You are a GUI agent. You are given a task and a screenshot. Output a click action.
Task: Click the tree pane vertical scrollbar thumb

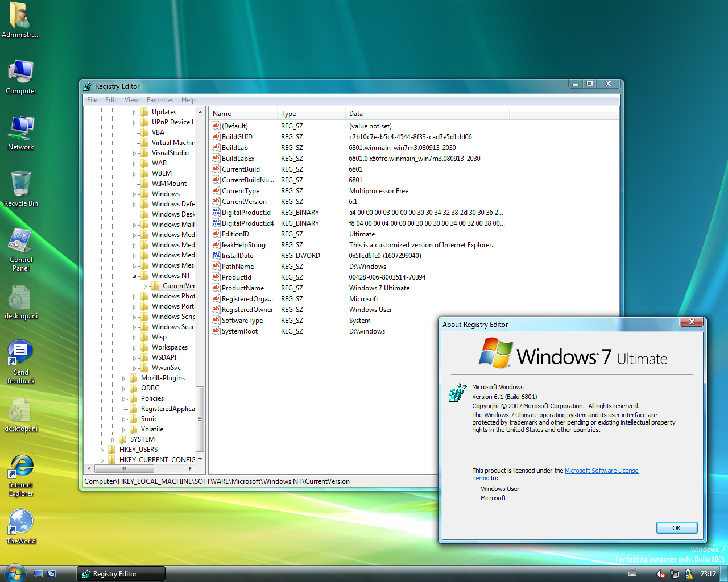tap(200, 418)
